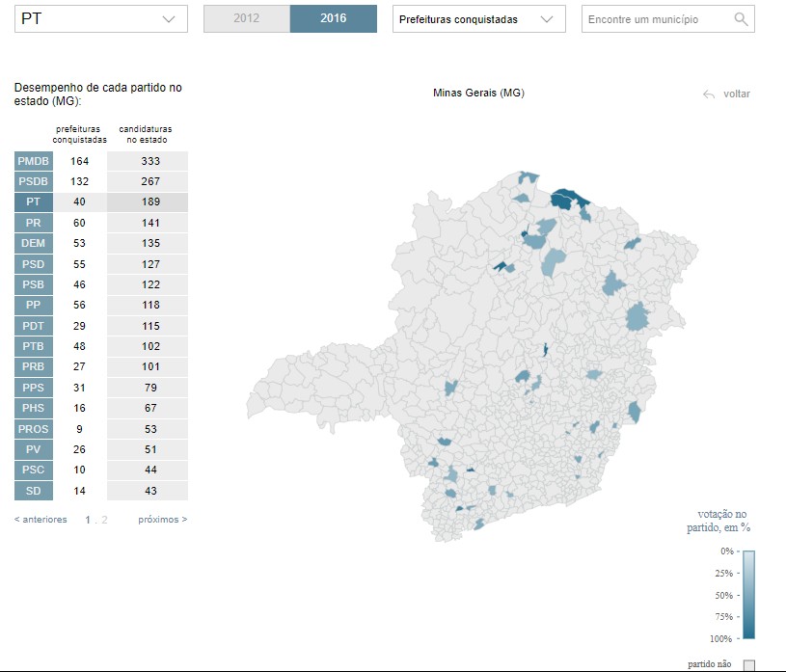Open page 2 of party list
This screenshot has width=786, height=672.
104,520
